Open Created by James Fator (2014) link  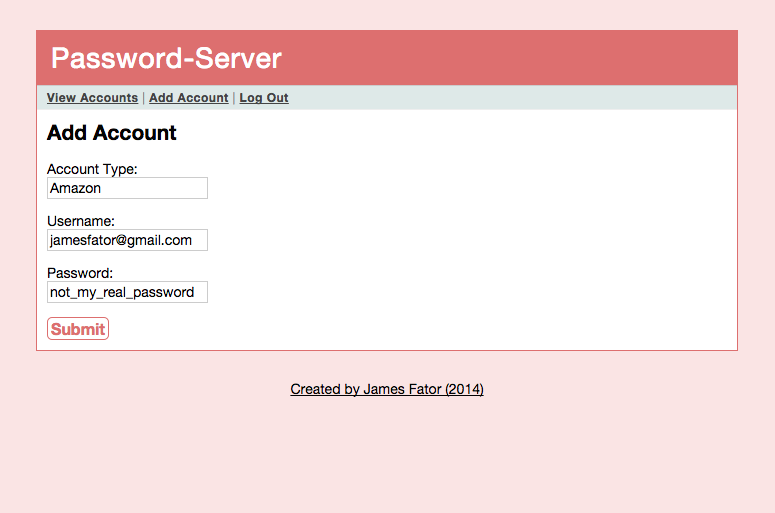click(387, 389)
